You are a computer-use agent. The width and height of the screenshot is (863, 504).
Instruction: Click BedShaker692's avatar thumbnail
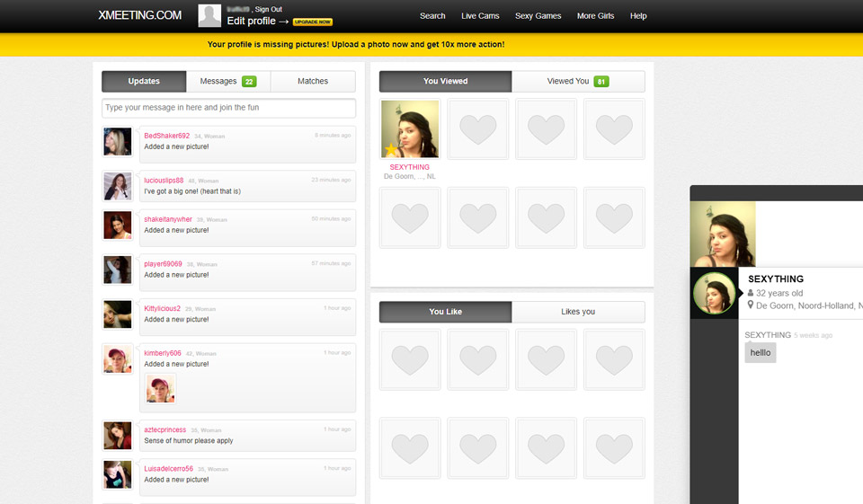pyautogui.click(x=118, y=142)
